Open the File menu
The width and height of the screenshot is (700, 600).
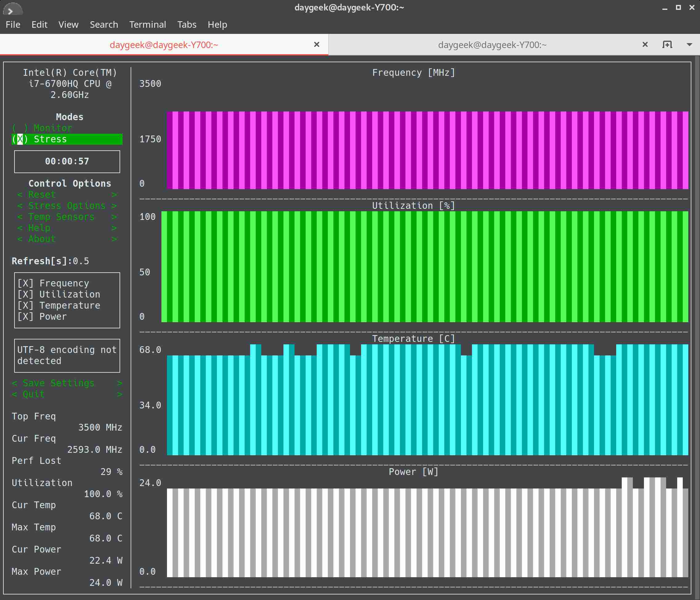coord(13,24)
